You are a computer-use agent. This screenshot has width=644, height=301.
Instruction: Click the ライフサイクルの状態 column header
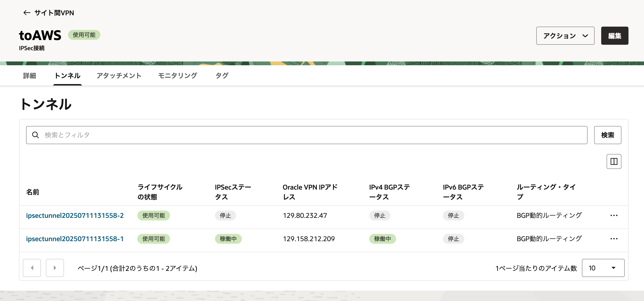point(160,192)
